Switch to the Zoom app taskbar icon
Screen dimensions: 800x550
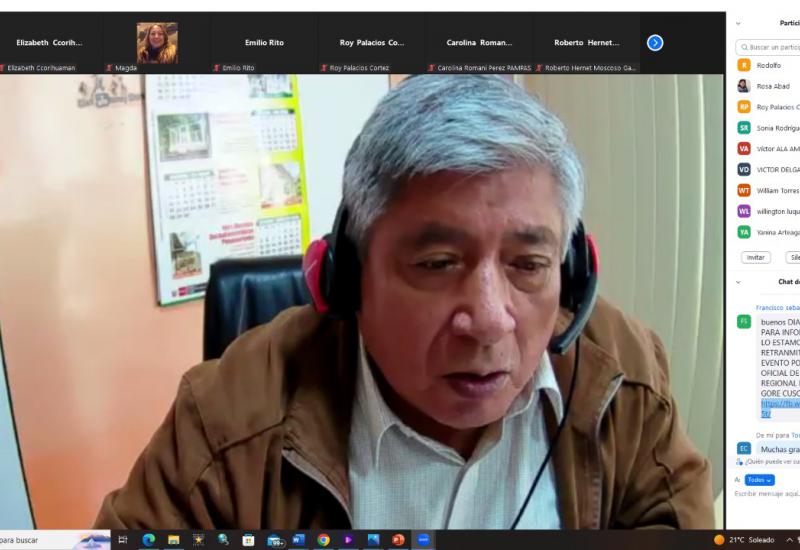tap(423, 540)
